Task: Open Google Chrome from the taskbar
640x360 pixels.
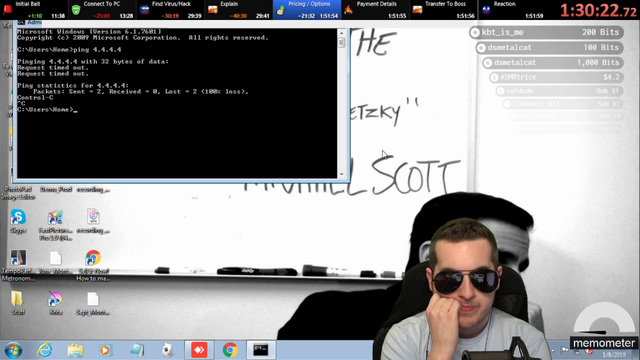Action: tap(230, 350)
